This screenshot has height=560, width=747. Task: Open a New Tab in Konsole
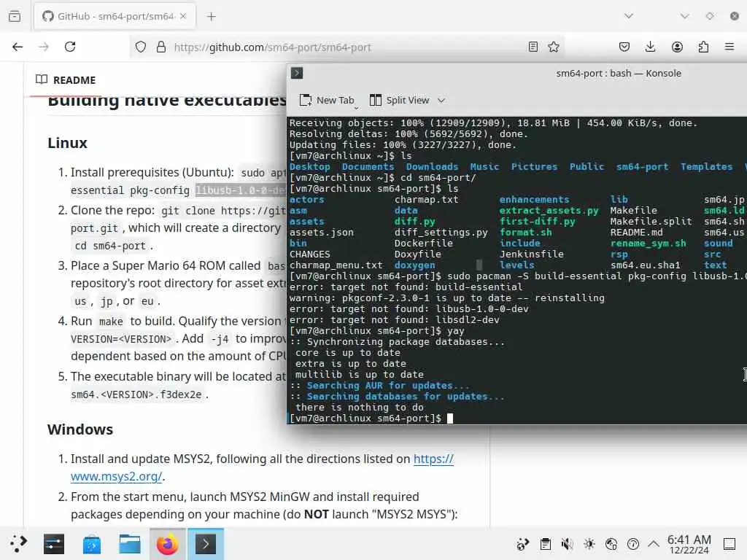(327, 100)
